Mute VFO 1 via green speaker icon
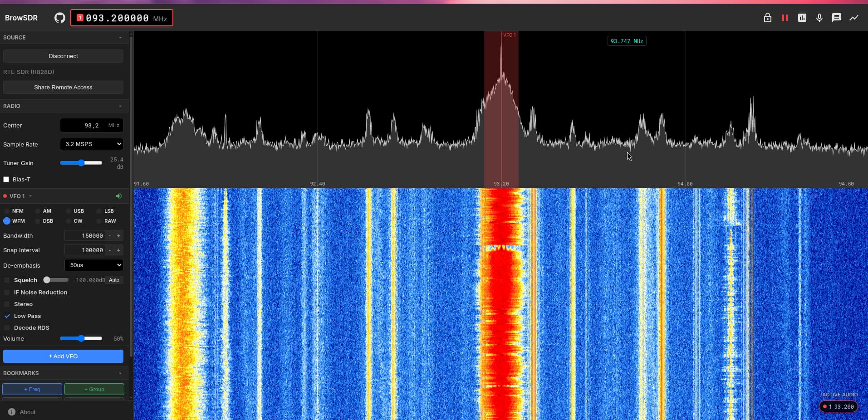868x420 pixels. (x=118, y=196)
